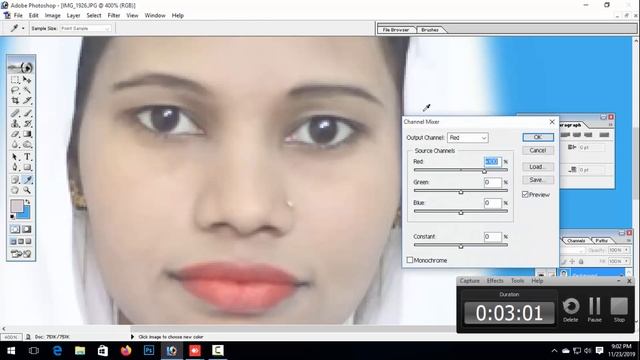
Task: Select the Clone Stamp tool
Action: (15, 123)
